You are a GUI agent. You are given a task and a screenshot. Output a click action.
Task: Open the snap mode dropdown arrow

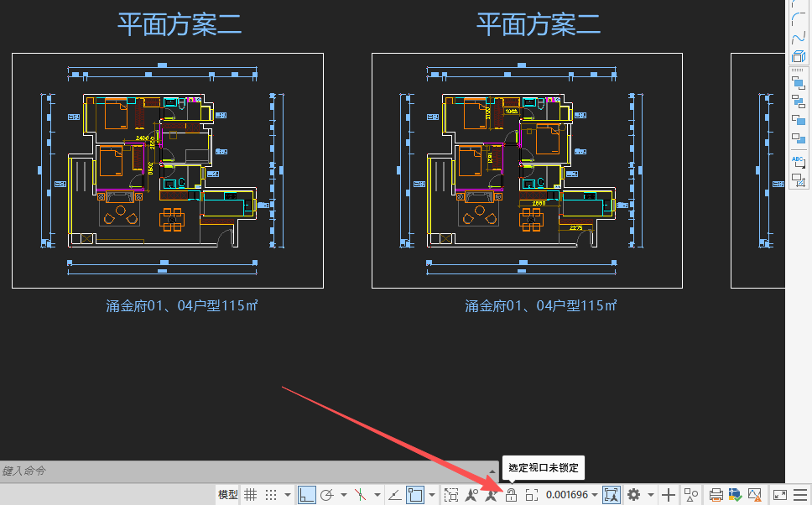pyautogui.click(x=288, y=495)
